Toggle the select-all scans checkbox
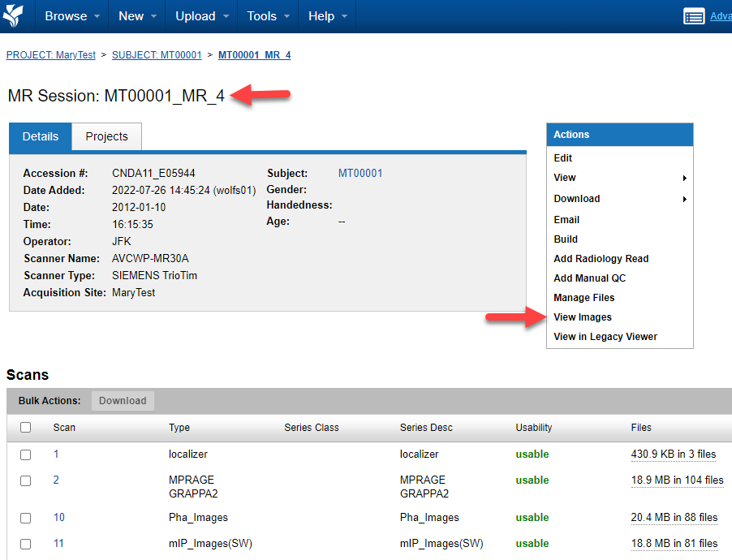Viewport: 732px width, 560px height. point(26,427)
